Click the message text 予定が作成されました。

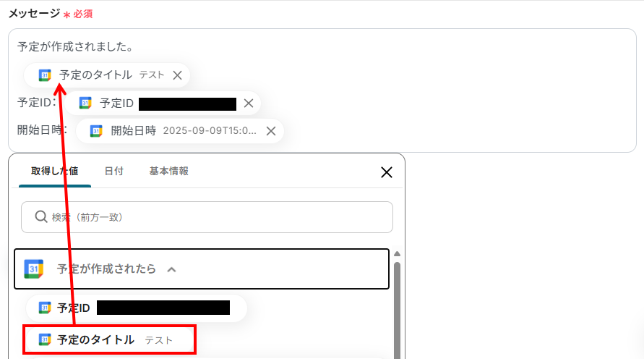tap(76, 47)
